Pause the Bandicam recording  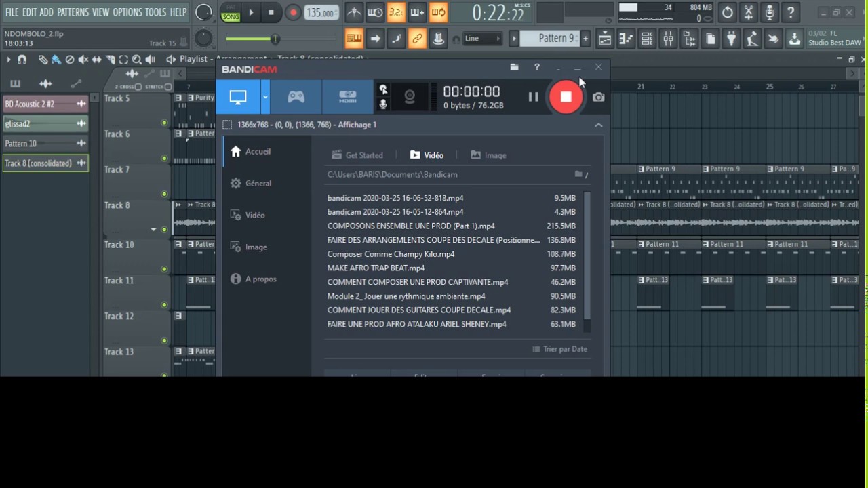[x=534, y=98]
